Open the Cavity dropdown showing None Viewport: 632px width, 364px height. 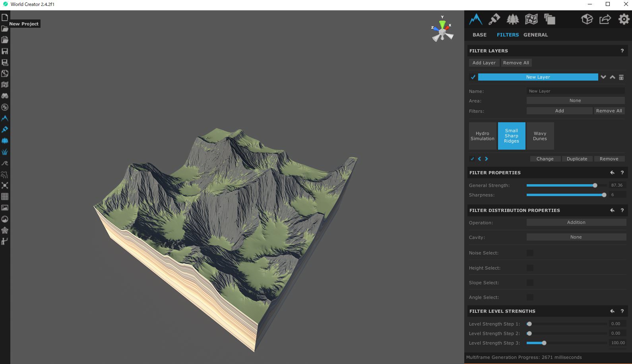coord(576,237)
